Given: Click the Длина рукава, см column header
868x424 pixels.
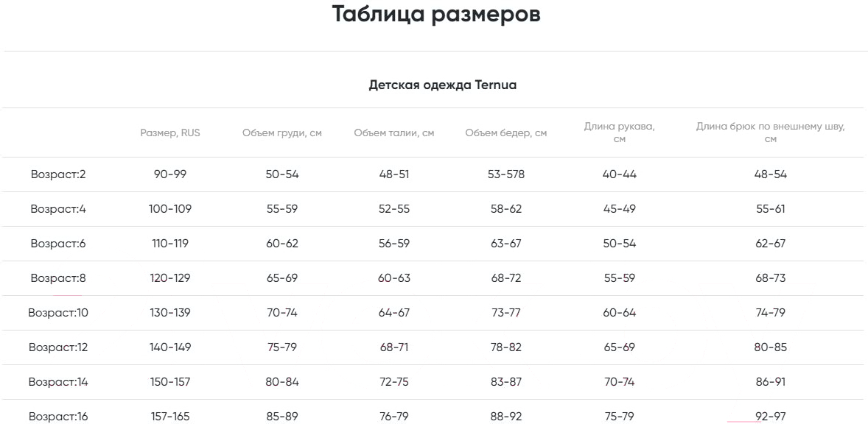Looking at the screenshot, I should tap(620, 132).
